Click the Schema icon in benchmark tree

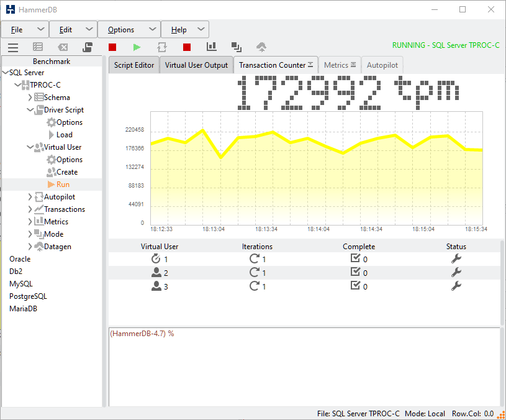click(38, 97)
